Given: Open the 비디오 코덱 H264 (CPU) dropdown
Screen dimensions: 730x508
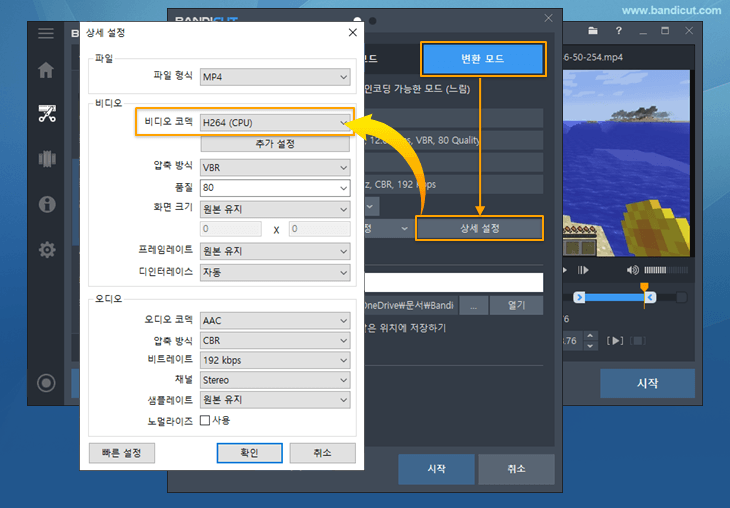Looking at the screenshot, I should (275, 122).
